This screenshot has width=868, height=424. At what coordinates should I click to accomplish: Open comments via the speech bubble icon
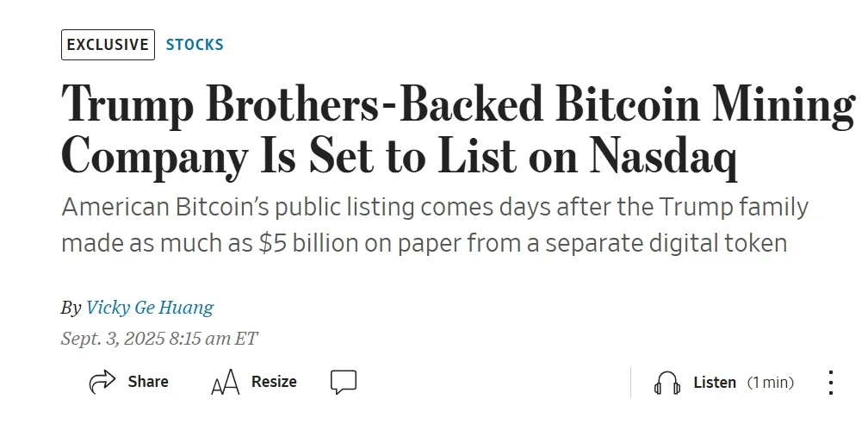coord(344,383)
